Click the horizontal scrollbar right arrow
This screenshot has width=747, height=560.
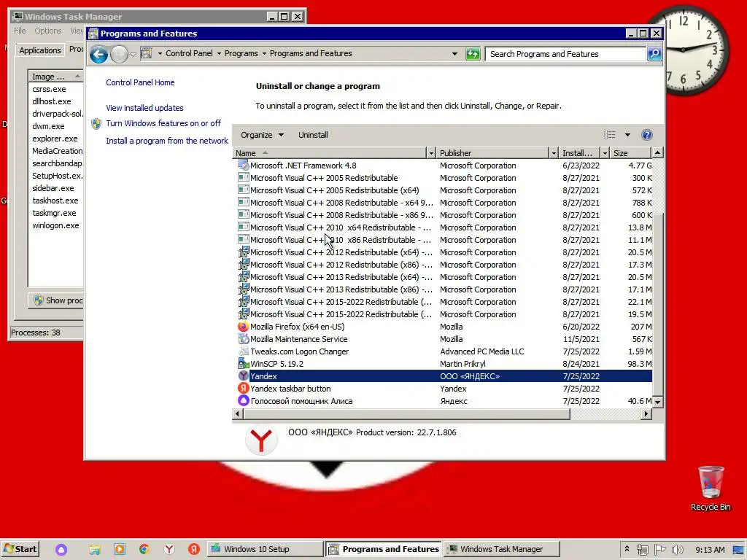click(646, 414)
